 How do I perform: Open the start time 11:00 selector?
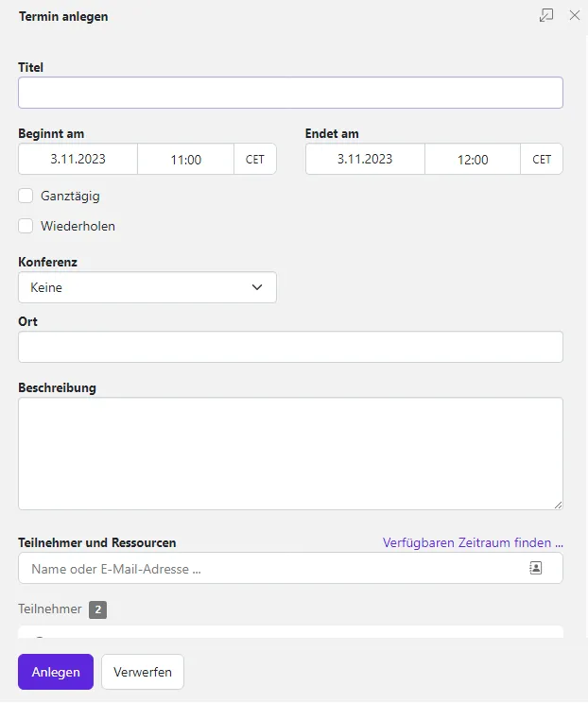186,160
